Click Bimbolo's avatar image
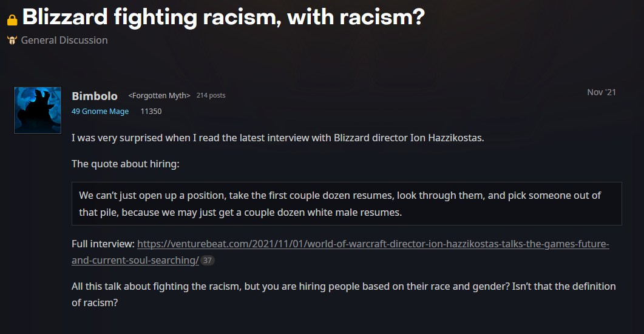Screen dimensions: 644x334 pos(38,110)
